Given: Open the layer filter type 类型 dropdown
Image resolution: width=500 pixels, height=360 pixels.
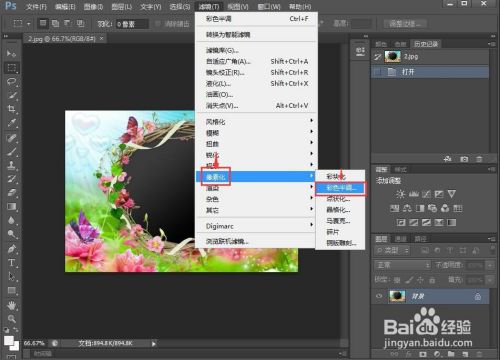Looking at the screenshot, I should coord(392,250).
